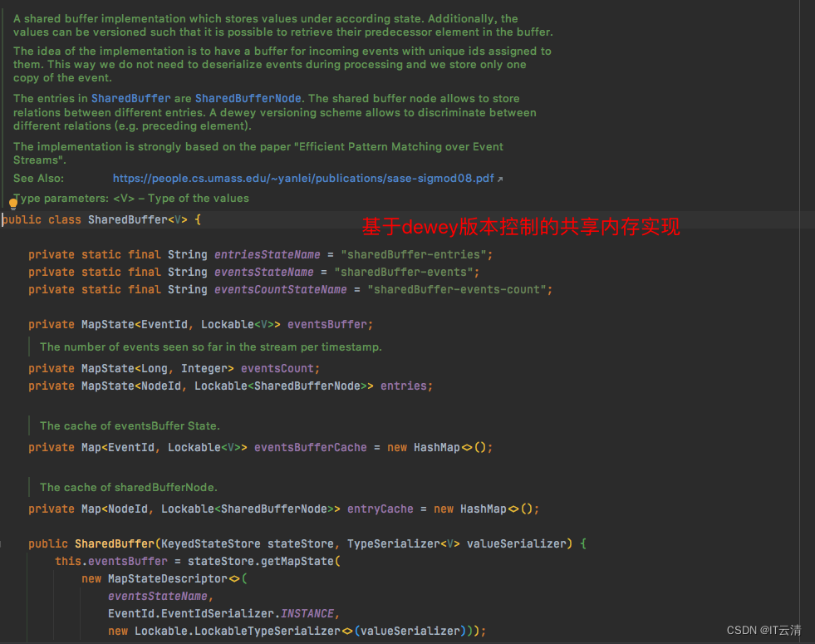Screen dimensions: 815x644
Task: Click the "See Also:" label in the Javadoc
Action: tap(38, 179)
